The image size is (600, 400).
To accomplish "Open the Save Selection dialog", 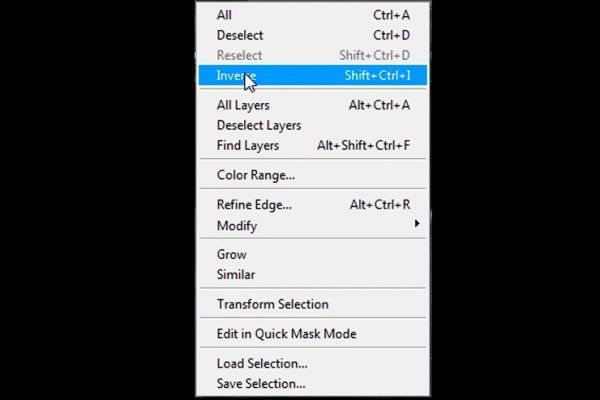I will click(x=313, y=384).
